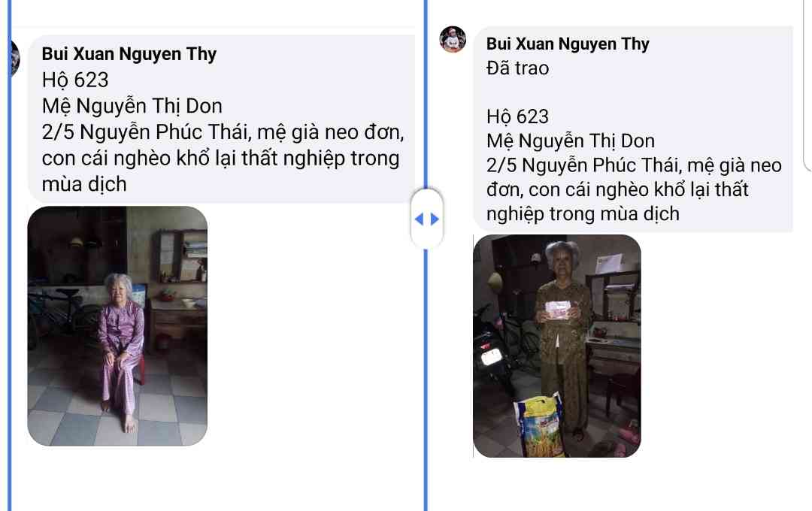Open Bui Xuan Nguyen Thy profile in left comment
812x511 pixels.
click(x=129, y=54)
